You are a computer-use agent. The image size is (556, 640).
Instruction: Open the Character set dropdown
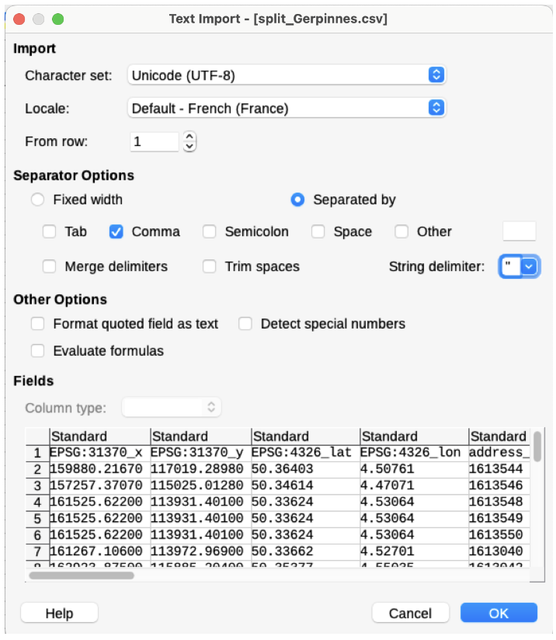click(x=286, y=75)
